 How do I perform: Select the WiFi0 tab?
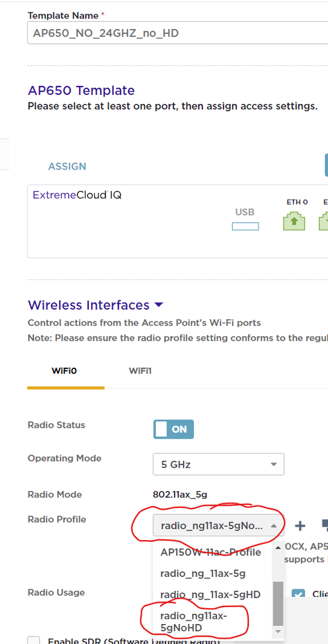pos(64,371)
